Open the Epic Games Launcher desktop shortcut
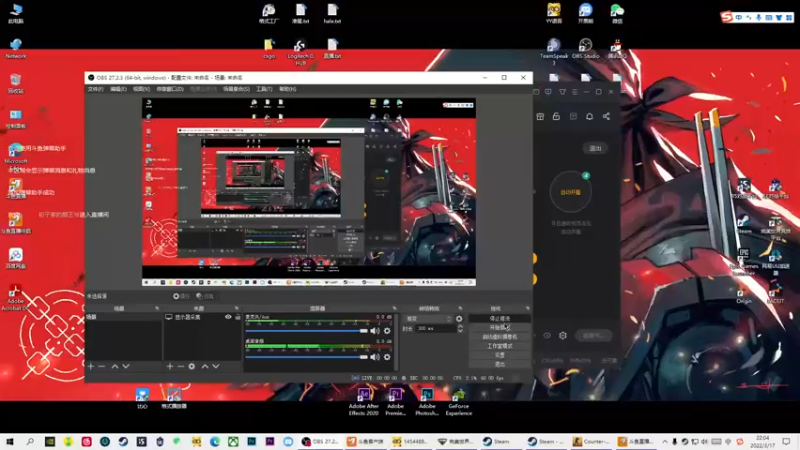Image resolution: width=800 pixels, height=450 pixels. (x=744, y=261)
